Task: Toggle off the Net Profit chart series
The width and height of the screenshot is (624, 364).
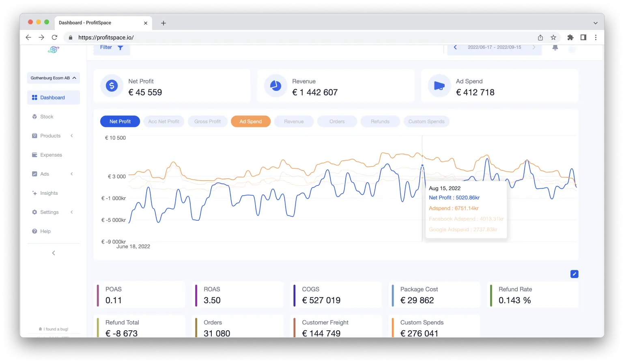Action: click(x=120, y=121)
